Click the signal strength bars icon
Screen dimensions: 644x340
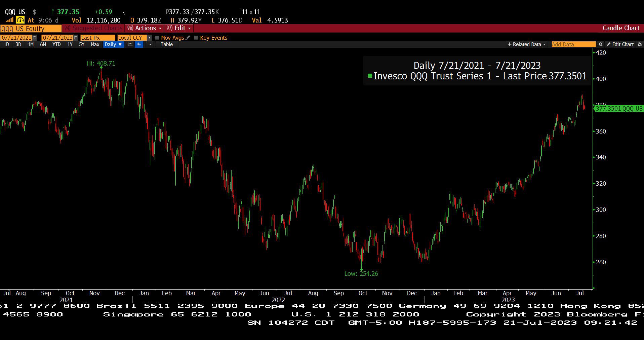click(x=9, y=20)
